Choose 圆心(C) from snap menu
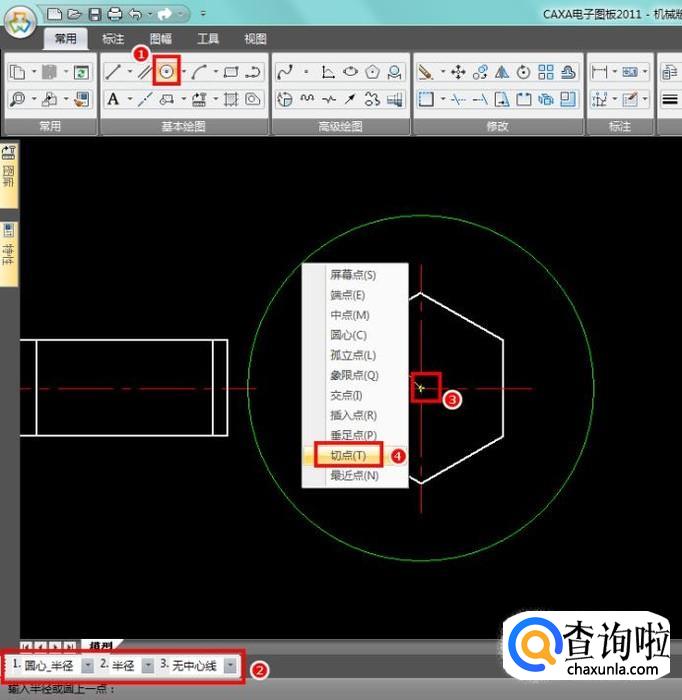This screenshot has height=700, width=682. 348,335
